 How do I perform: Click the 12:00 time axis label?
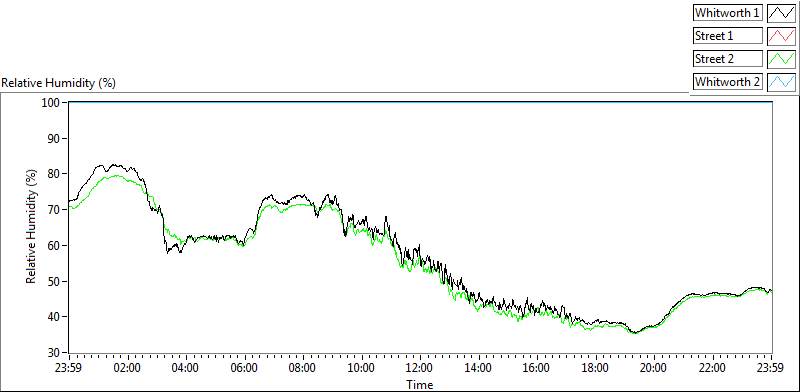tap(420, 368)
